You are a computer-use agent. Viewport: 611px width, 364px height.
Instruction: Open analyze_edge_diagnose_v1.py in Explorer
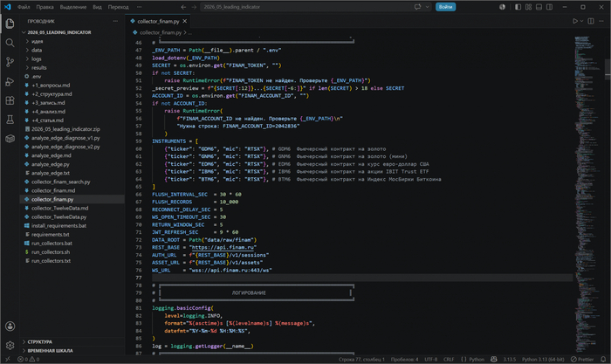click(x=65, y=138)
